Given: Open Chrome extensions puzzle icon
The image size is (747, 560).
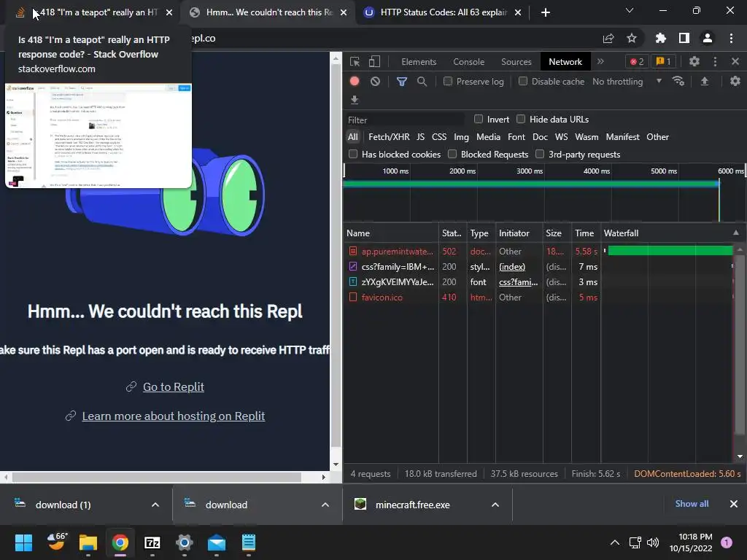Looking at the screenshot, I should pyautogui.click(x=660, y=38).
